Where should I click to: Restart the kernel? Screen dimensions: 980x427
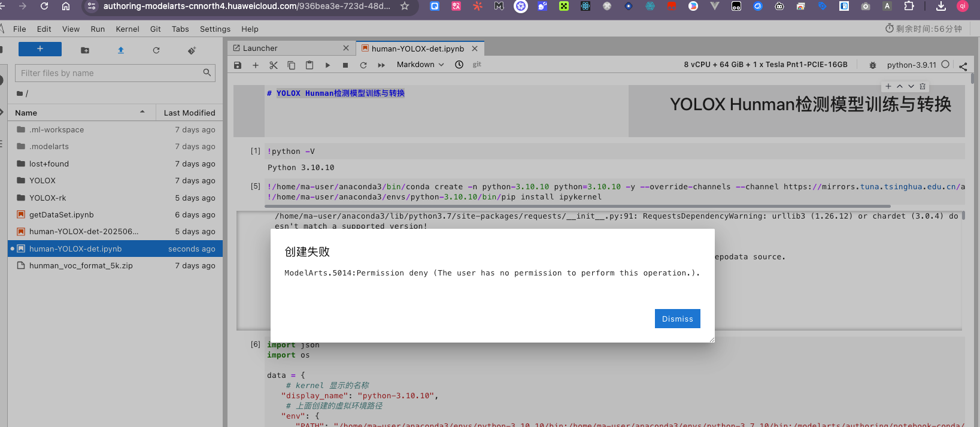[363, 65]
